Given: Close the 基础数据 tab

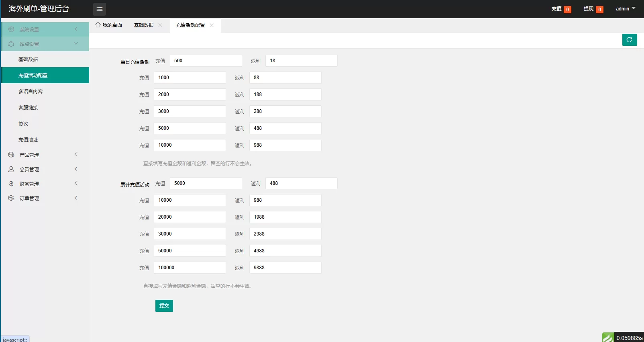Looking at the screenshot, I should click(x=160, y=25).
